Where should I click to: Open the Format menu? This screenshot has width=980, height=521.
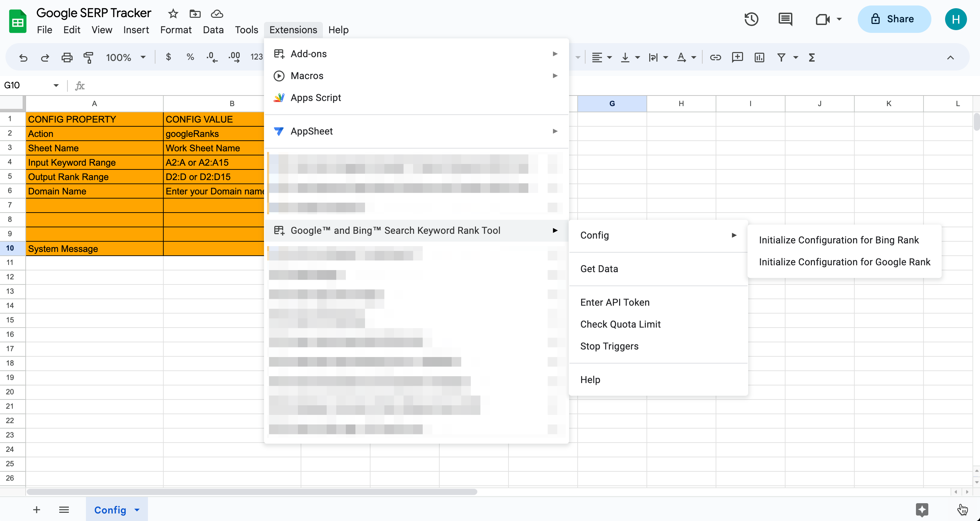[176, 30]
